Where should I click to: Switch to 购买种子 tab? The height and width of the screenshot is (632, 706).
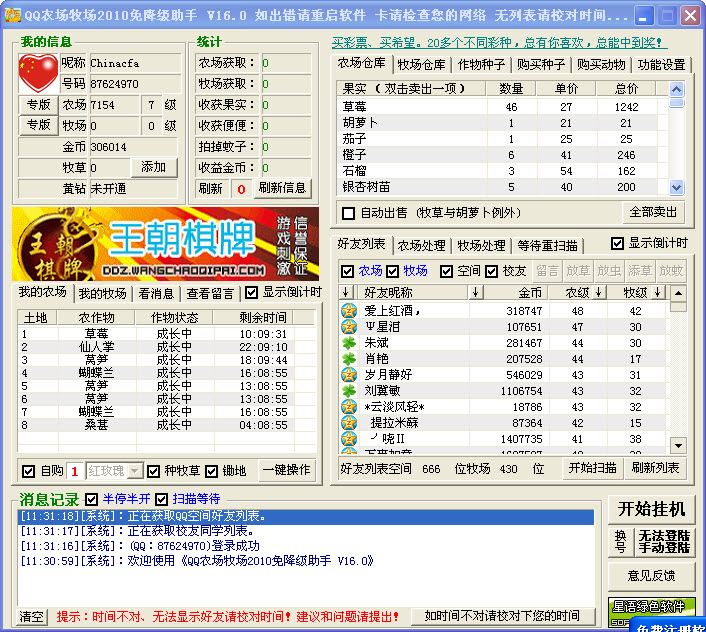[541, 65]
